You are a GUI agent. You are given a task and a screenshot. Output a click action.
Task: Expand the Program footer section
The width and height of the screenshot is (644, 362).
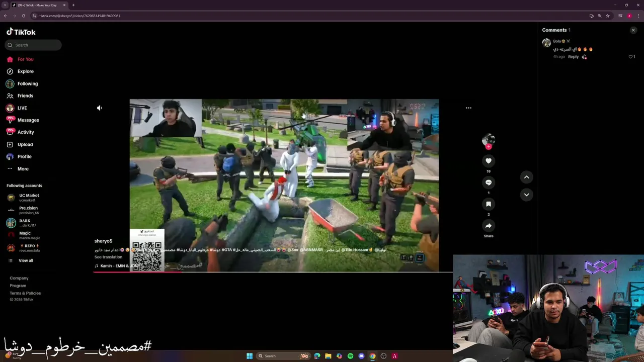tap(18, 286)
